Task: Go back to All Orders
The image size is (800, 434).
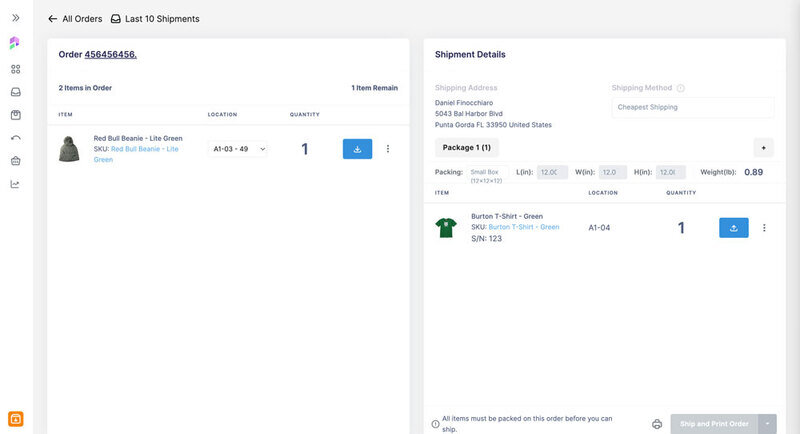Action: pyautogui.click(x=75, y=19)
